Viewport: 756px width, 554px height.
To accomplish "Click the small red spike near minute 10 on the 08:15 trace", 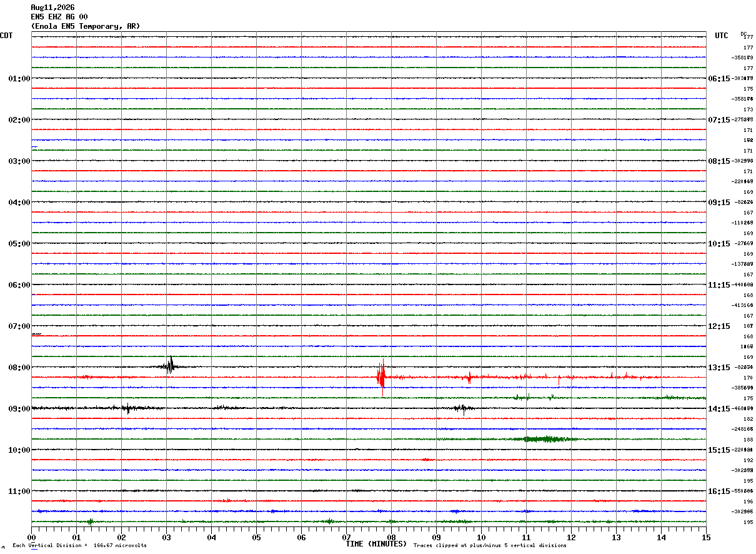I will (x=469, y=377).
